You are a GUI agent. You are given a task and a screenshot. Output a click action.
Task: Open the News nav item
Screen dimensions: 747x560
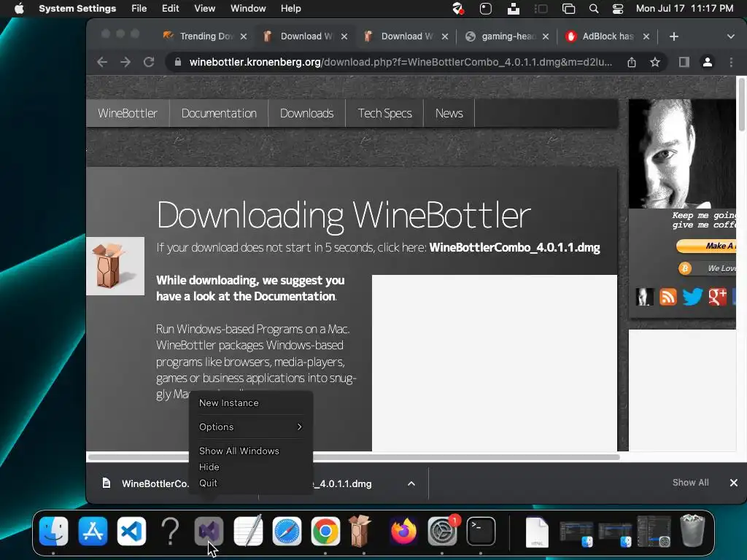(x=449, y=113)
